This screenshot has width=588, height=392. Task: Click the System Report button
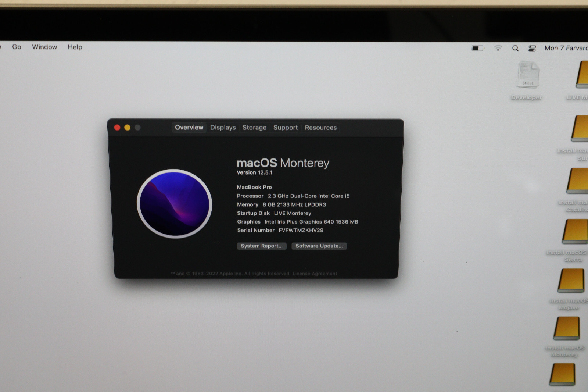pos(262,246)
